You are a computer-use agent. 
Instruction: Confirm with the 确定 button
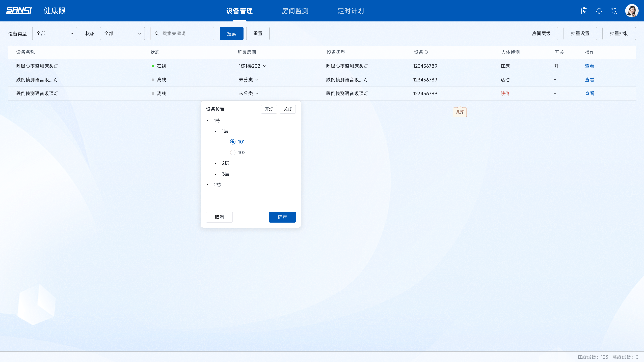[282, 217]
